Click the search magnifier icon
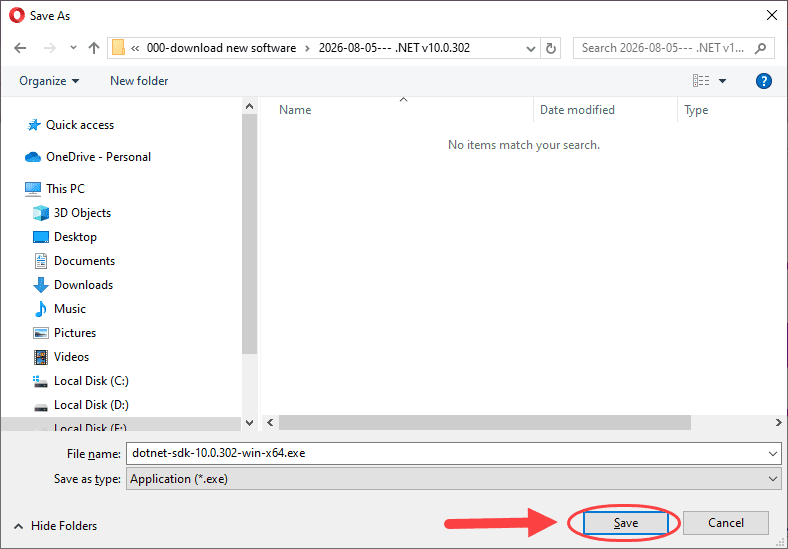This screenshot has width=788, height=549. click(x=760, y=48)
